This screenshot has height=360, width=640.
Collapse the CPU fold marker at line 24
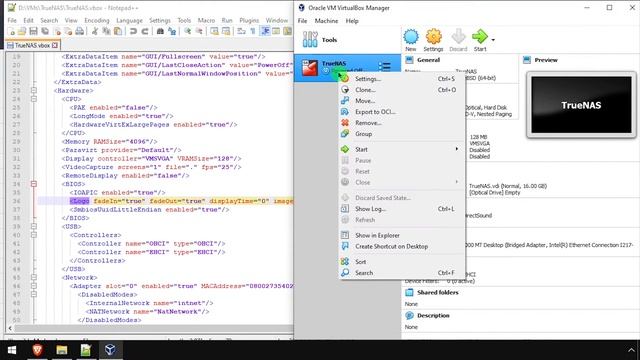[x=34, y=99]
